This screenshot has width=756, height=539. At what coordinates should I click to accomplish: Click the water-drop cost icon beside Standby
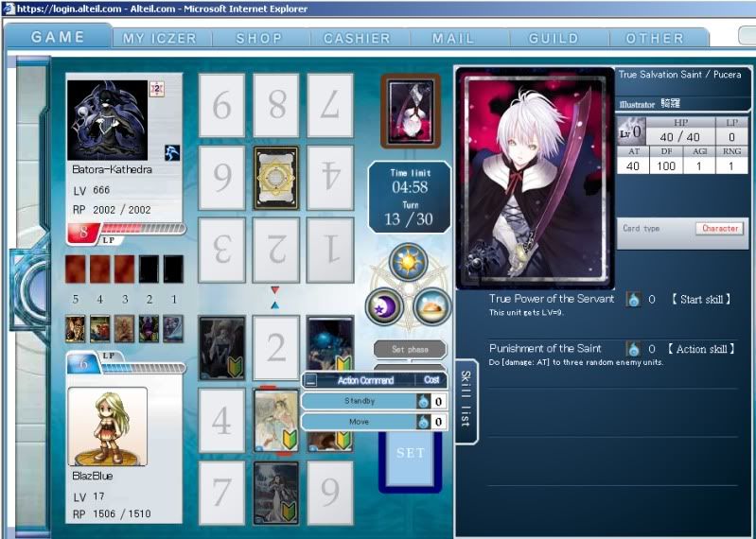(424, 401)
